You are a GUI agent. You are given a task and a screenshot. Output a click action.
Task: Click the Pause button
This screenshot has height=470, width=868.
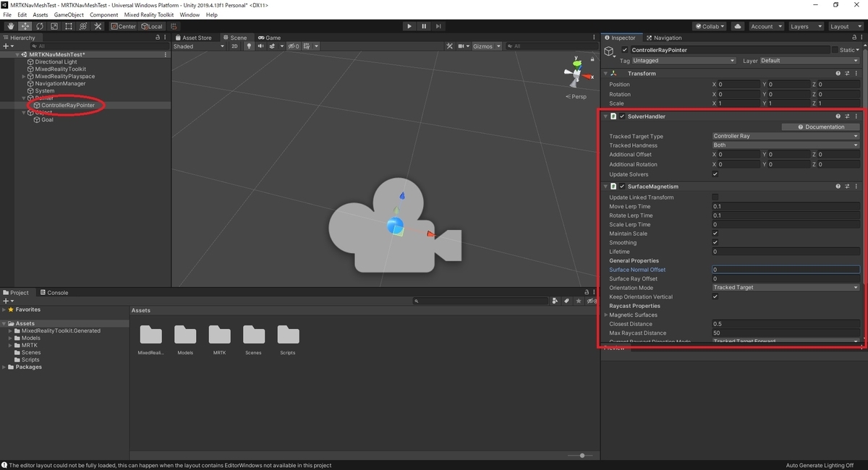tap(424, 26)
